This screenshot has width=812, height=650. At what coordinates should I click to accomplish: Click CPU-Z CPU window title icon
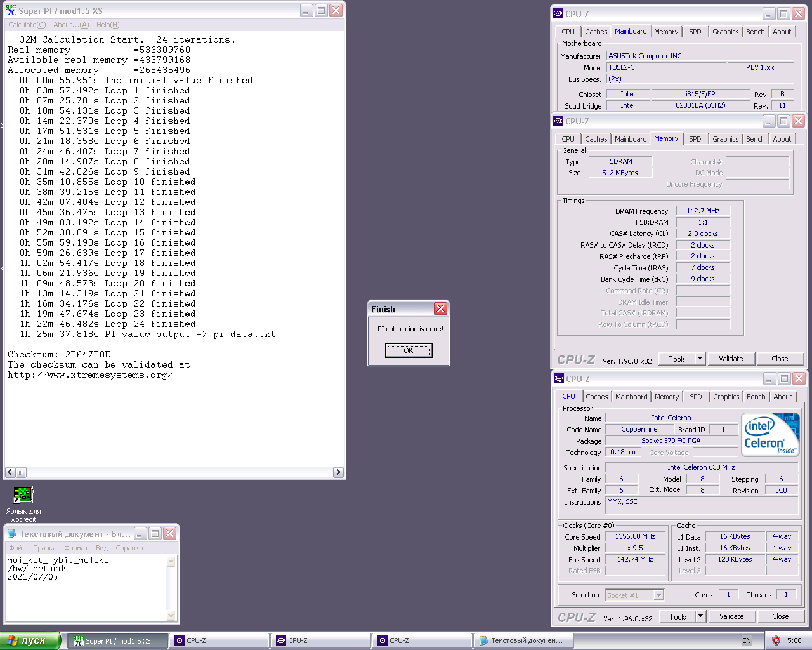pyautogui.click(x=559, y=378)
